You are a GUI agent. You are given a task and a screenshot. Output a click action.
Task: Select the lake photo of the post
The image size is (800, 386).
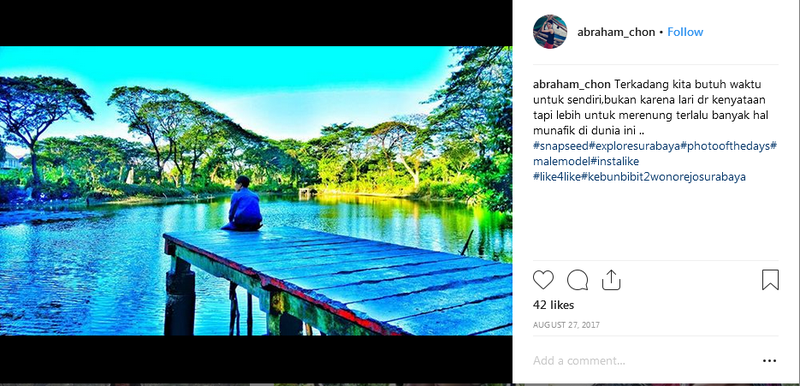click(256, 191)
